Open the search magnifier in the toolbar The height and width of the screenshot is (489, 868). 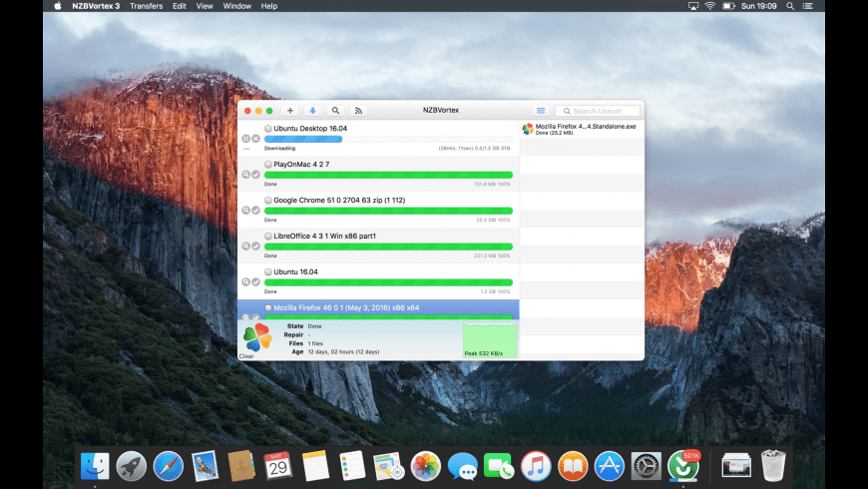click(x=335, y=111)
